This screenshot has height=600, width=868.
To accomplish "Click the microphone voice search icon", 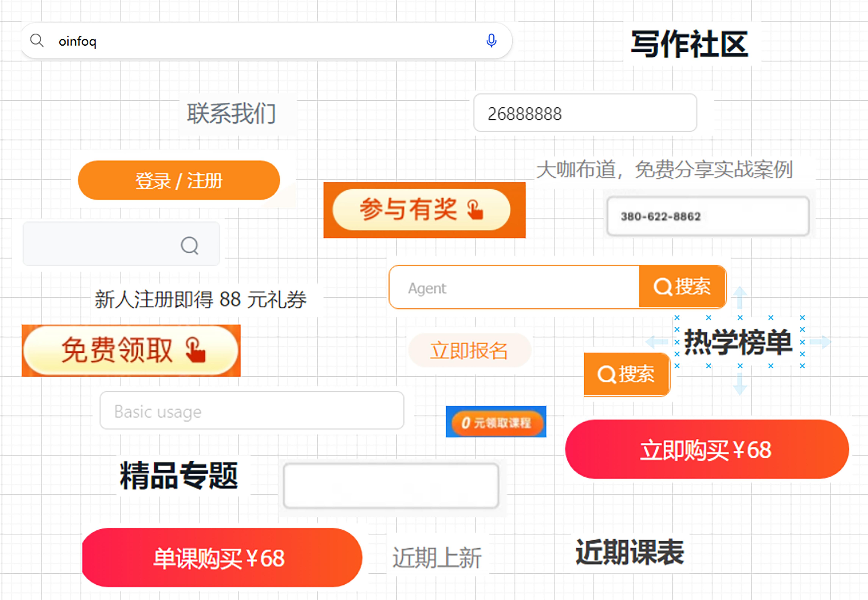I will pos(491,41).
